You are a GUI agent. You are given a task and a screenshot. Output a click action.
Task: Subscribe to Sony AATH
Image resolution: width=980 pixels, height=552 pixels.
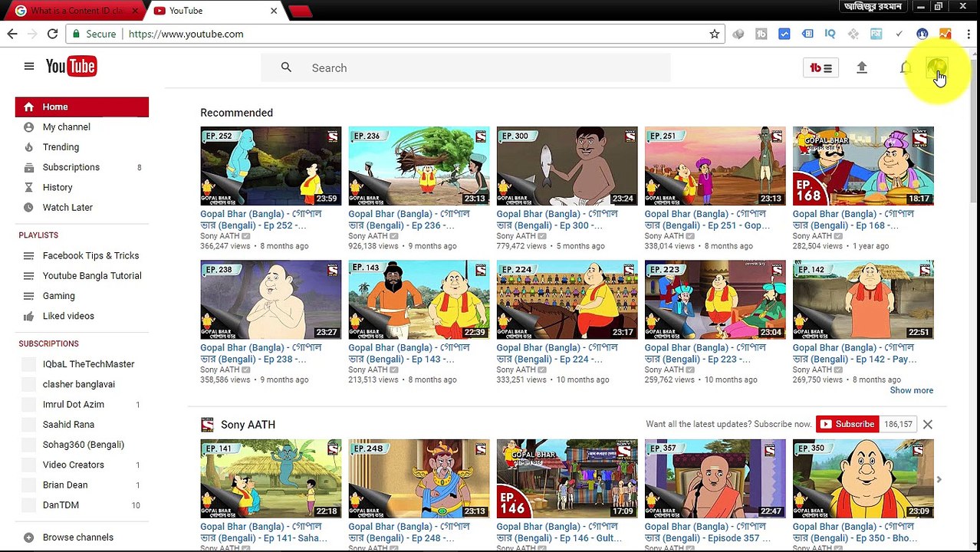click(847, 424)
